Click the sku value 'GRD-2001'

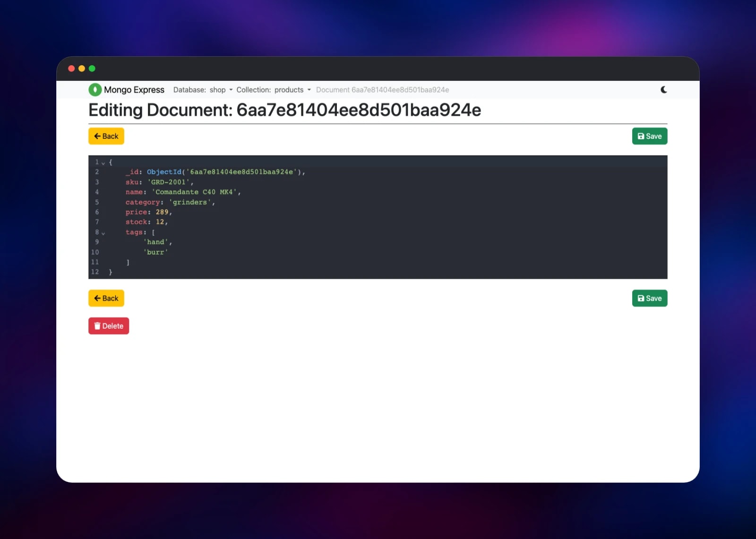169,182
